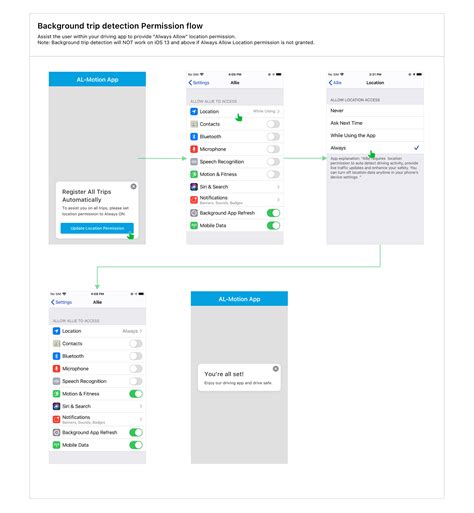Tap Microphone icon on screen showing Location While Using

click(194, 149)
